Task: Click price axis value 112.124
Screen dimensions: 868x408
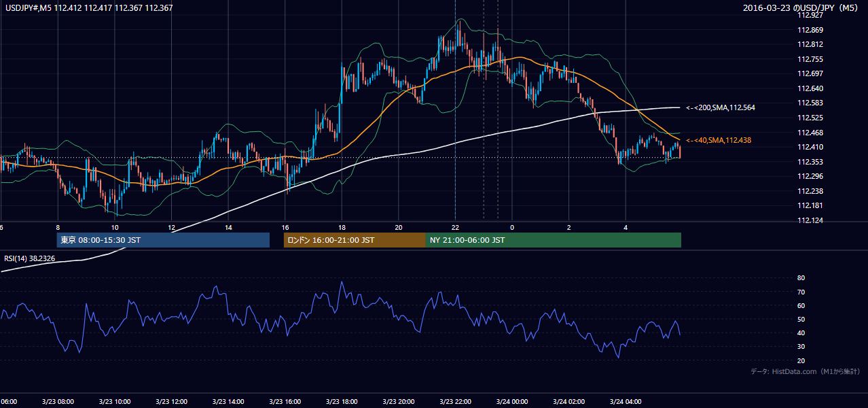Action: click(x=810, y=220)
